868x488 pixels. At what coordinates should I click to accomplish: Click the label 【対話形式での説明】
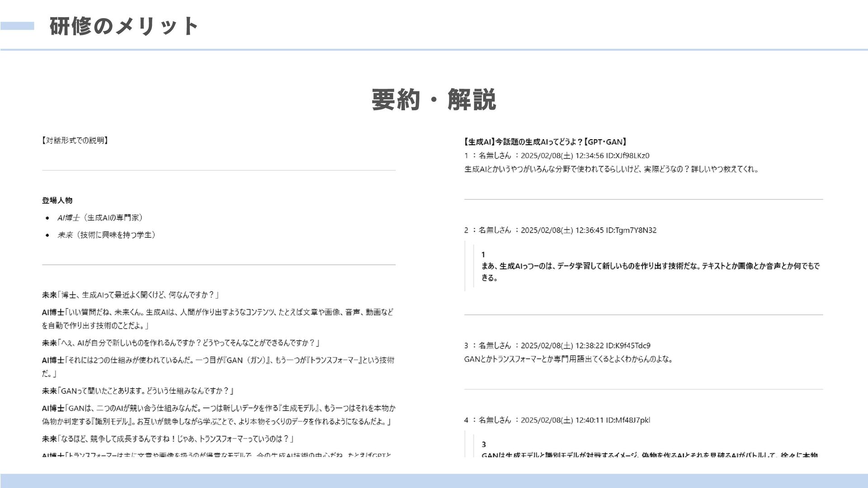tap(75, 141)
